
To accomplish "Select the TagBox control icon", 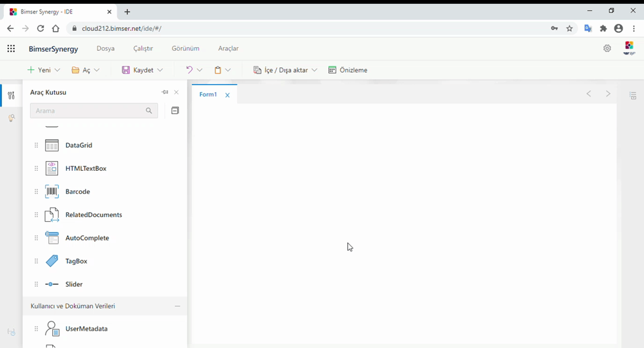I will (x=52, y=262).
